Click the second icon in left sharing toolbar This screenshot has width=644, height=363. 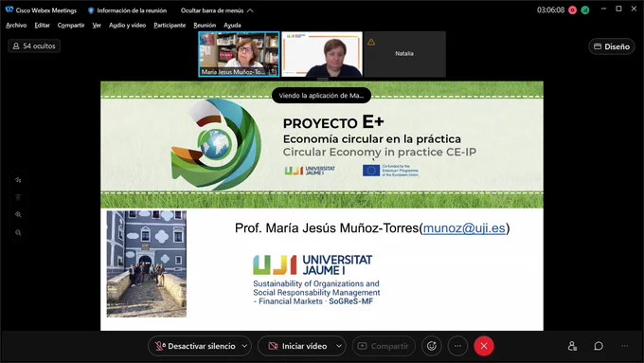click(18, 197)
